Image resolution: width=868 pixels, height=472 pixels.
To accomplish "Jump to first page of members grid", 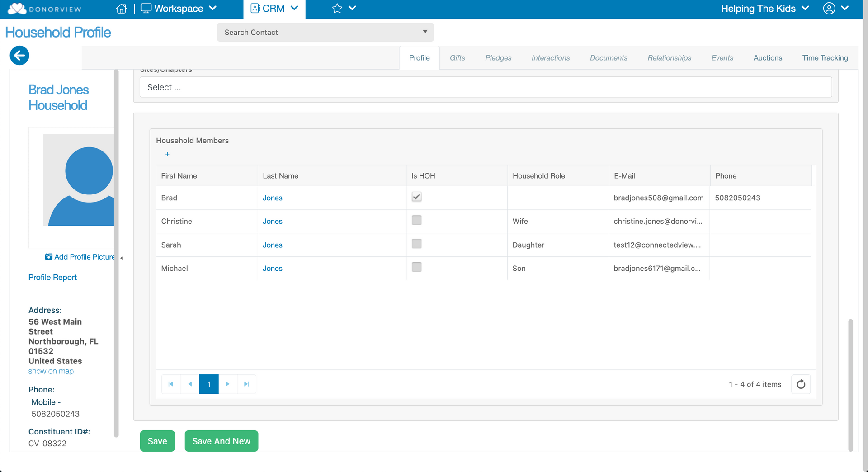I will pos(171,384).
